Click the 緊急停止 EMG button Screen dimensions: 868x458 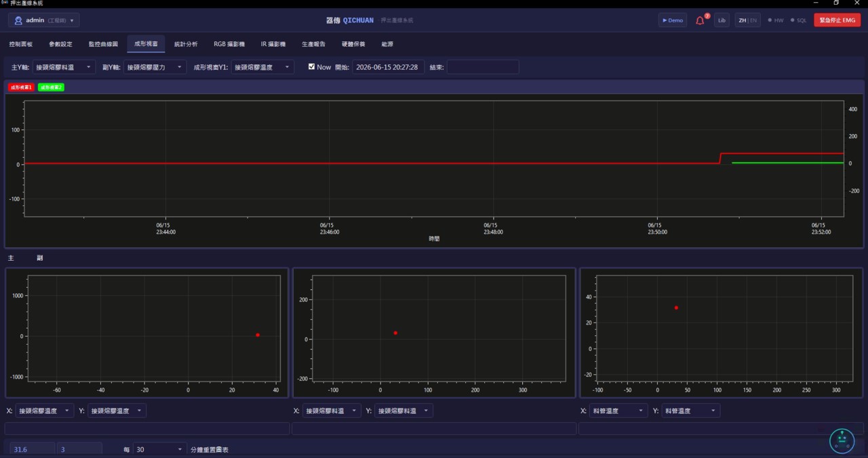837,20
